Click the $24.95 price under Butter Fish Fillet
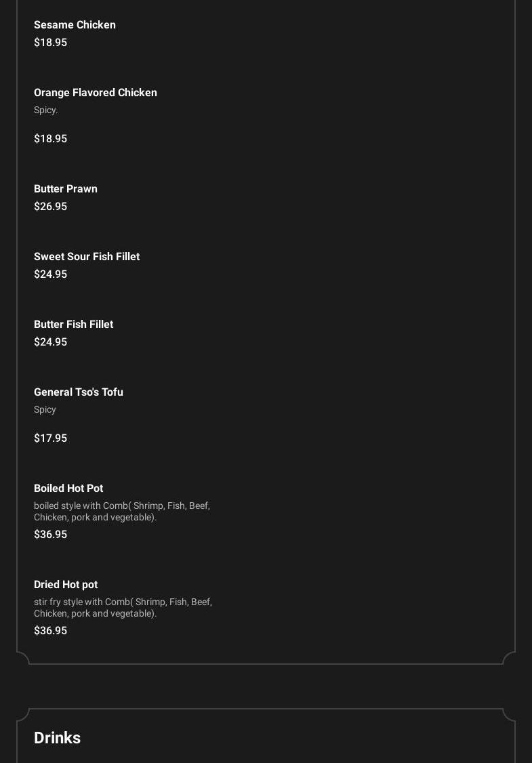 pyautogui.click(x=50, y=342)
